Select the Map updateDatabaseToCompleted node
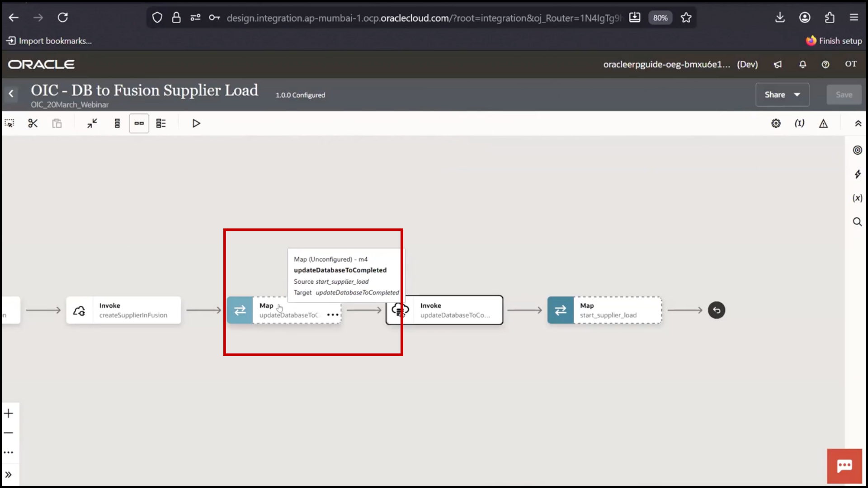868x488 pixels. 284,310
